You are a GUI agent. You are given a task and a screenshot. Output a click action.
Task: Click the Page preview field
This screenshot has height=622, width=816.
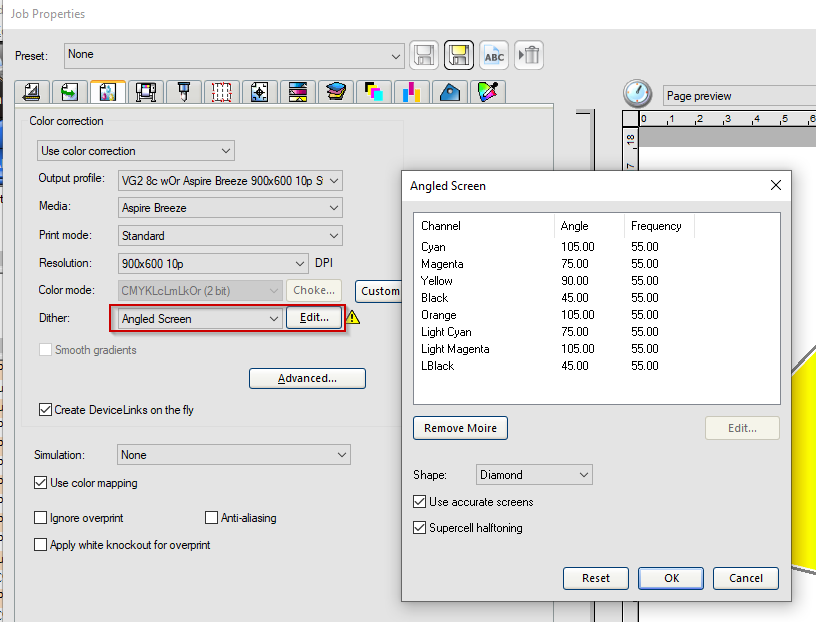click(x=739, y=96)
